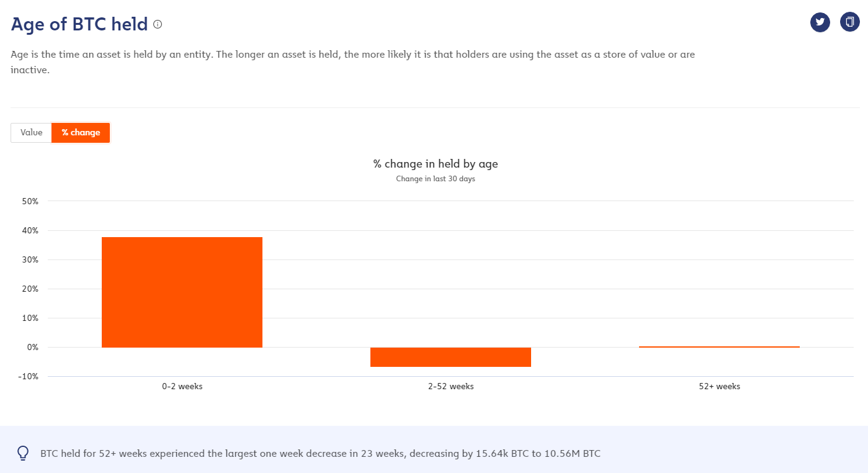This screenshot has height=473, width=868.
Task: Switch to the Value view
Action: pos(32,133)
